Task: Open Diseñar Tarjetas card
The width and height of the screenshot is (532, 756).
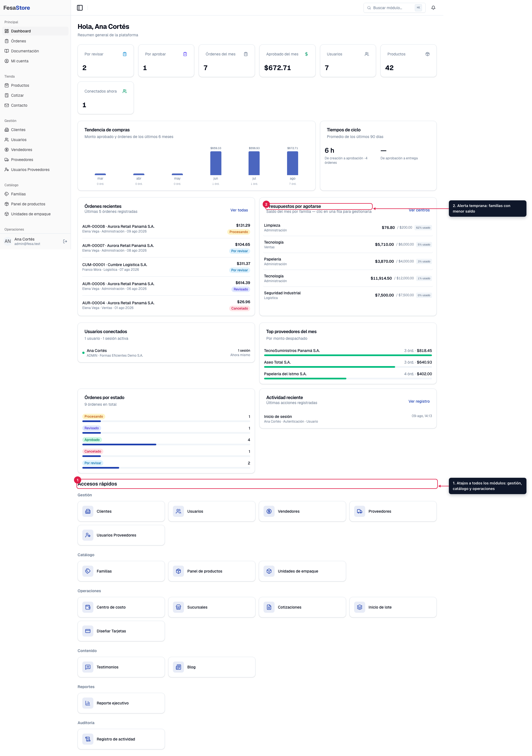Action: (121, 631)
